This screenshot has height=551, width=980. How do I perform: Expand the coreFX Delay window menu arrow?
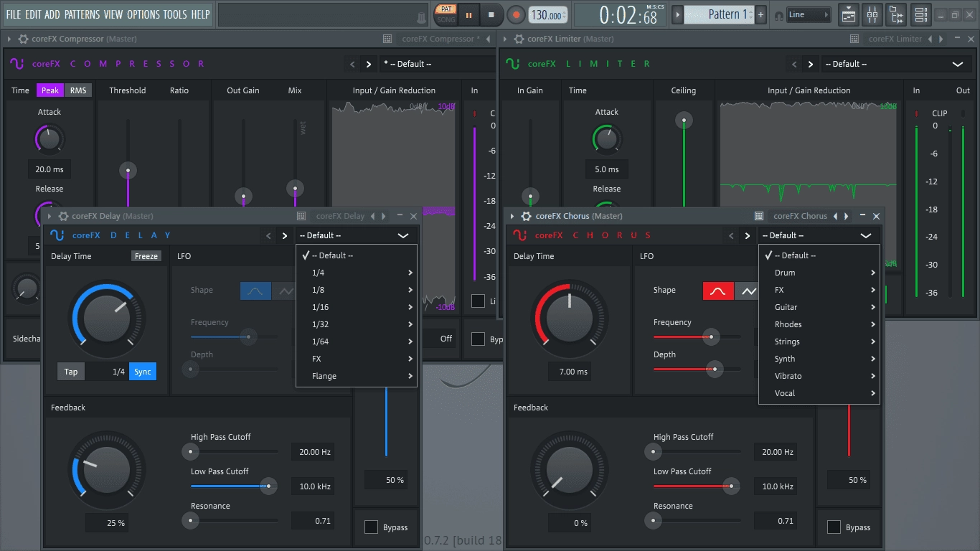click(x=50, y=216)
